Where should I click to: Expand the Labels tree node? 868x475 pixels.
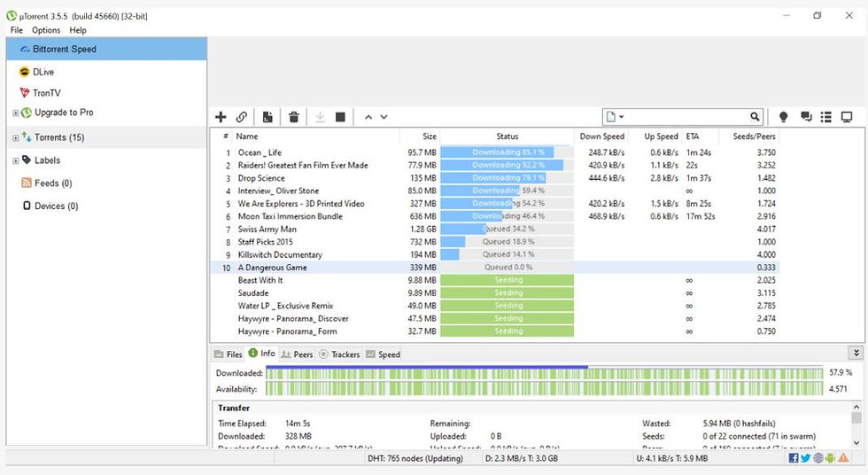tap(16, 160)
